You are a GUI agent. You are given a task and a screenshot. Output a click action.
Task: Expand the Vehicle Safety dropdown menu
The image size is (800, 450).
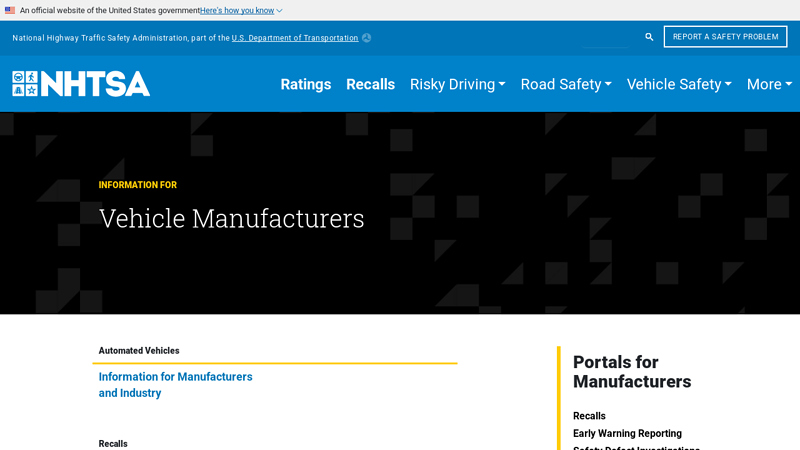click(x=679, y=84)
